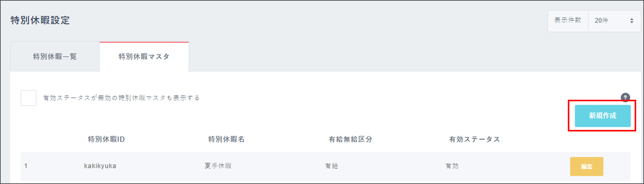Select the kakikyuka ID cell
644x184 pixels.
pyautogui.click(x=100, y=166)
